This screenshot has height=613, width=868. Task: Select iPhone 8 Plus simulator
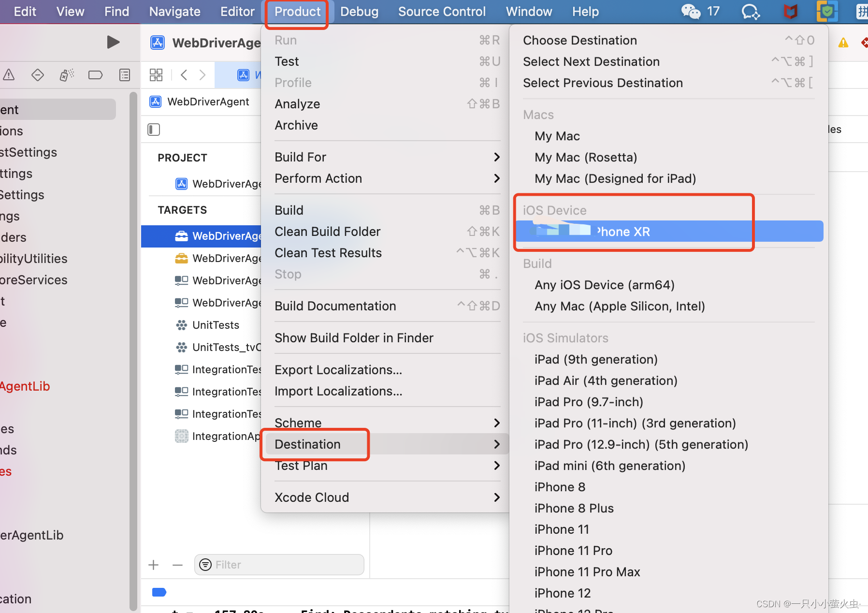point(669,508)
